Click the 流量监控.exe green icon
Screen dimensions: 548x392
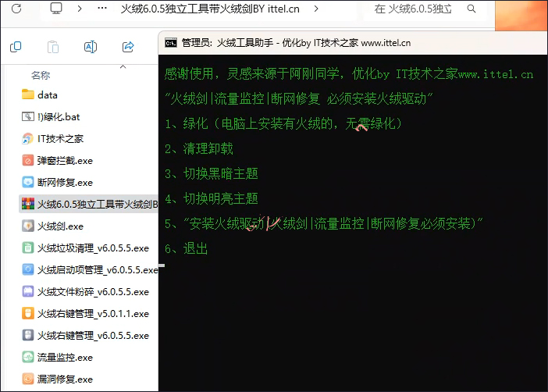(28, 357)
